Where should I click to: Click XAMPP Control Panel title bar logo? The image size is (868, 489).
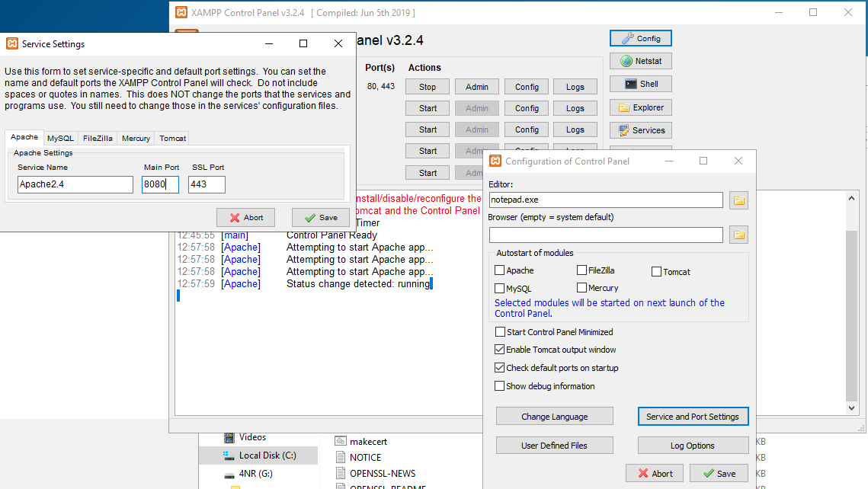(181, 12)
